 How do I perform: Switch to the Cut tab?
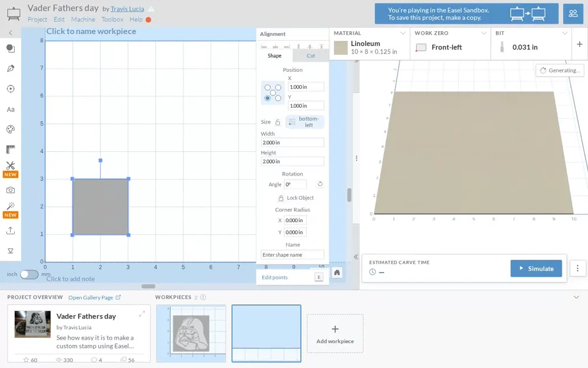coord(311,55)
